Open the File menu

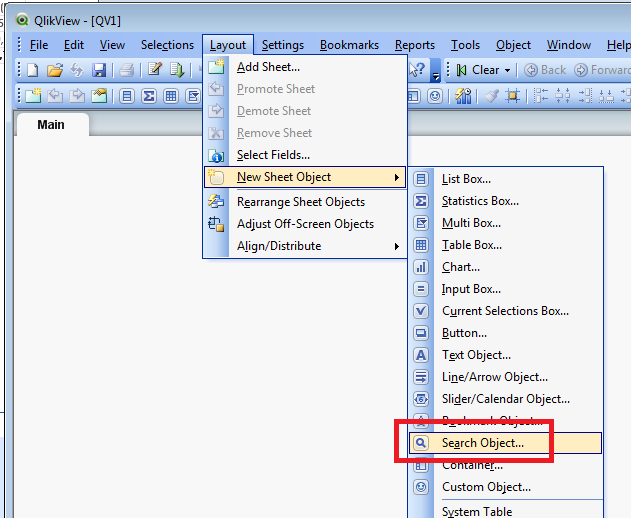point(39,45)
